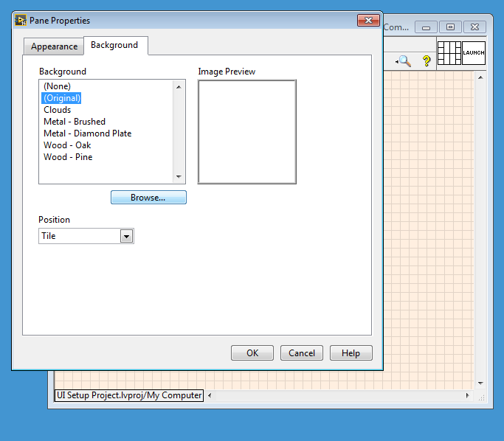The height and width of the screenshot is (441, 504).
Task: Cancel the Pane Properties dialog
Action: click(302, 353)
